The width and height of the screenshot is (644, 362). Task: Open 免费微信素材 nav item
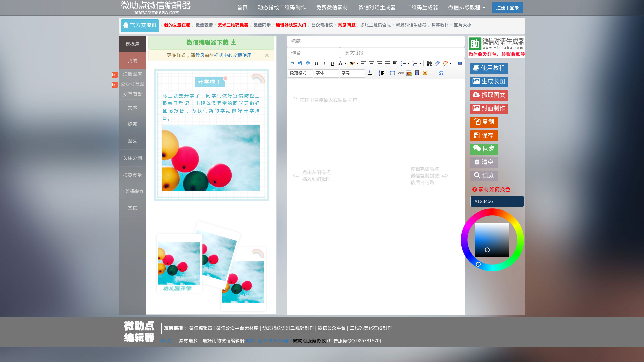(332, 7)
